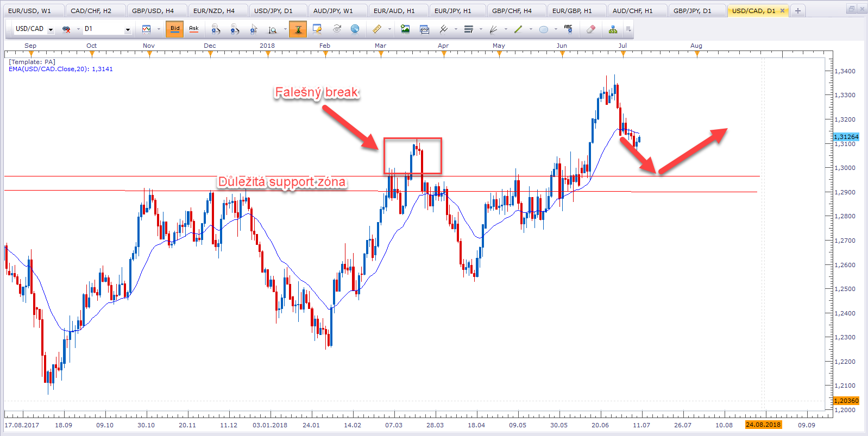Toggle the Bid price display

175,29
